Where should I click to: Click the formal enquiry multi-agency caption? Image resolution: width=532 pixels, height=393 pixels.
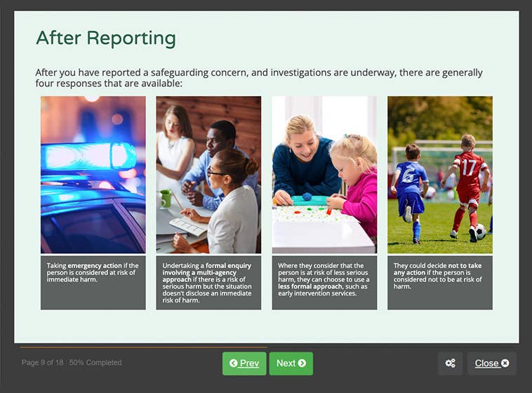coord(208,282)
